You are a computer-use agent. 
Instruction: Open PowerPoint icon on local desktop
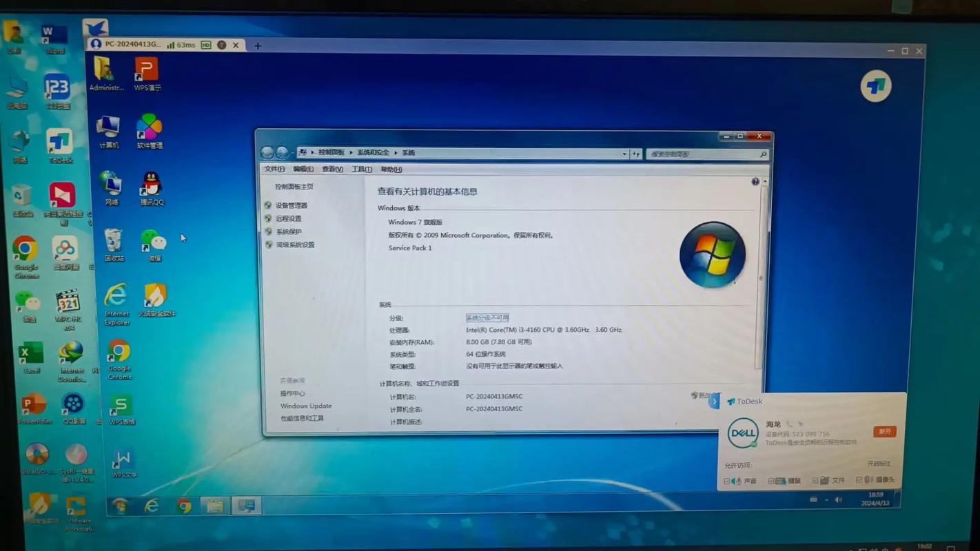tap(33, 409)
